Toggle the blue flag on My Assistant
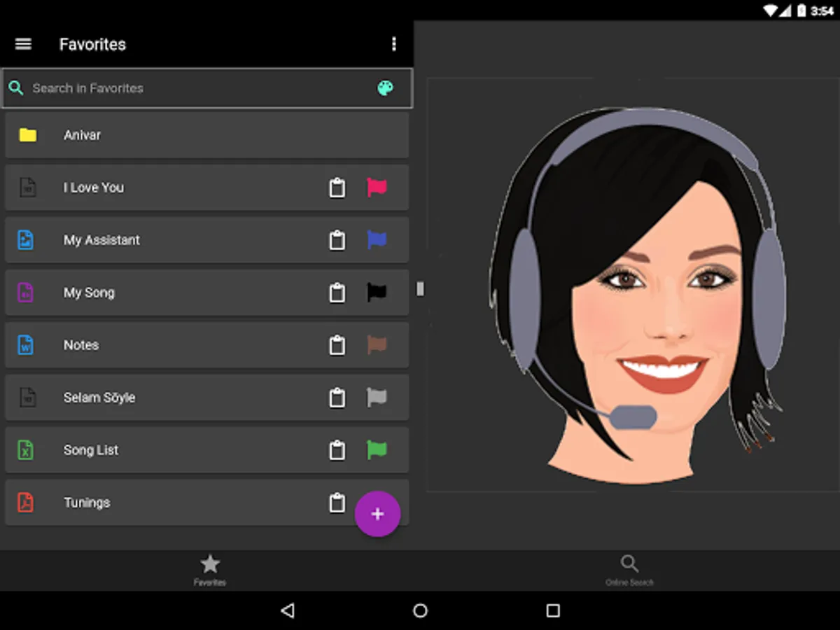Screen dimensions: 840x630 (x=377, y=240)
